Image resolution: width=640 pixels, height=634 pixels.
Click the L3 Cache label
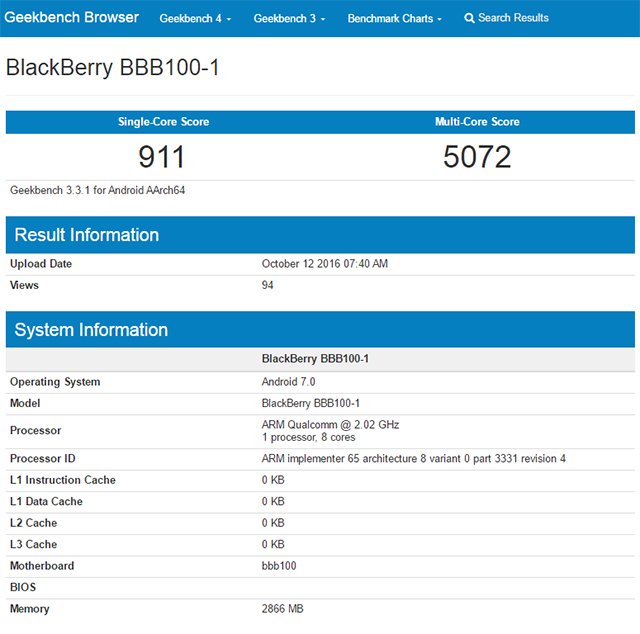(x=33, y=545)
